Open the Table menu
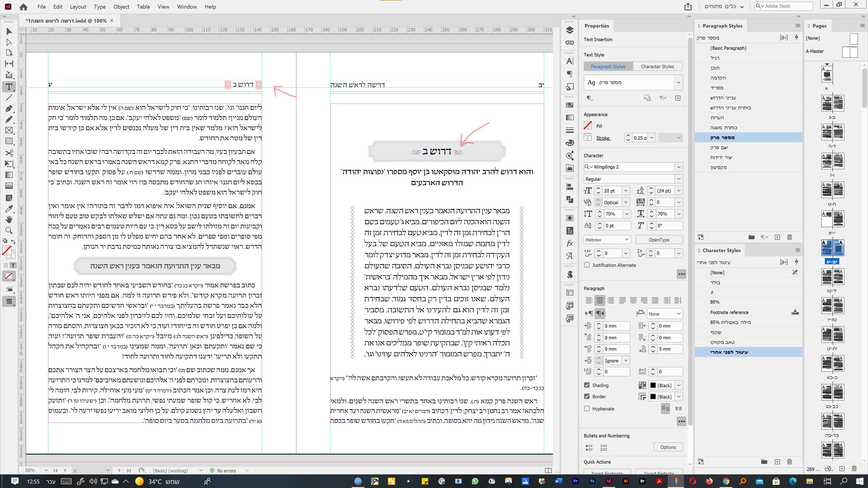The width and height of the screenshot is (868, 488). click(143, 7)
